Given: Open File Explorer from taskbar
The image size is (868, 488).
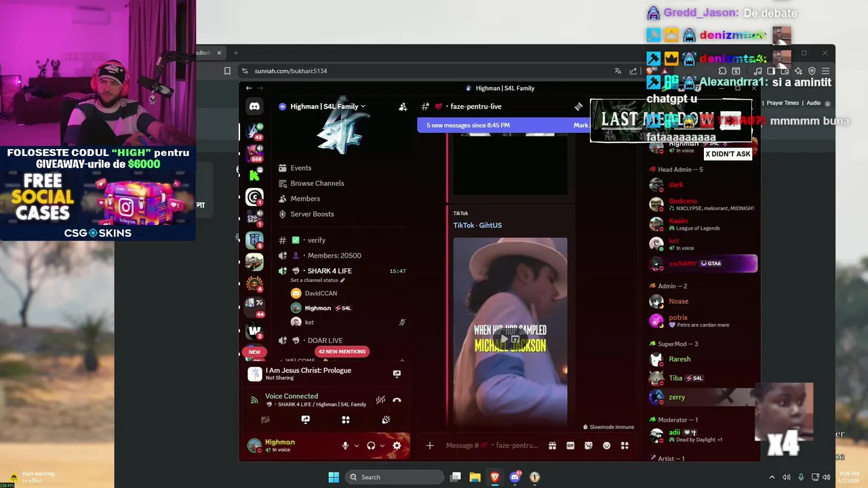Looking at the screenshot, I should 475,477.
